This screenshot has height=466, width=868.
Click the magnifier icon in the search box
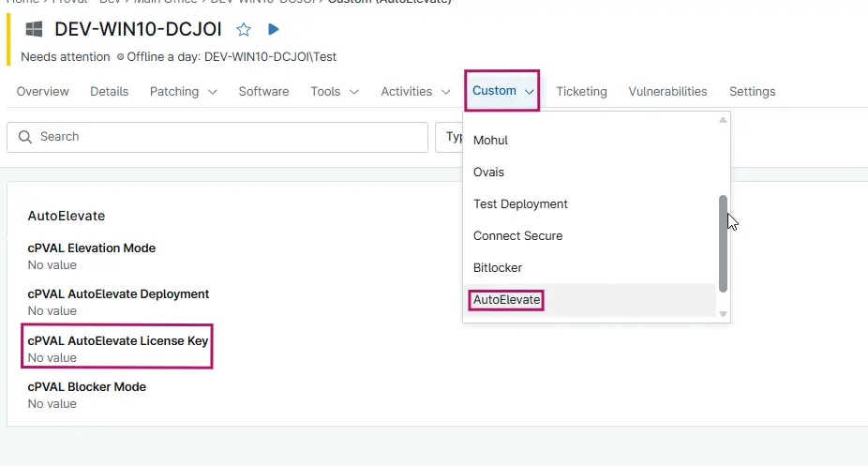pyautogui.click(x=24, y=137)
